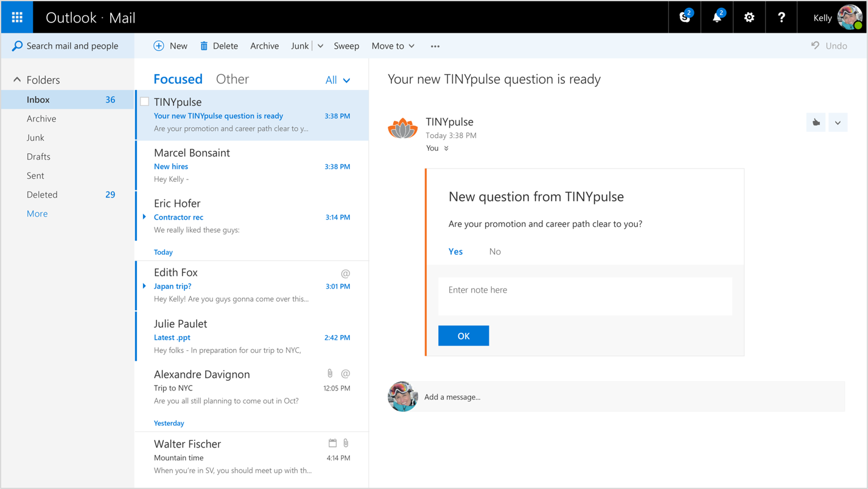Click the blue OK button
The width and height of the screenshot is (868, 489).
(x=463, y=336)
